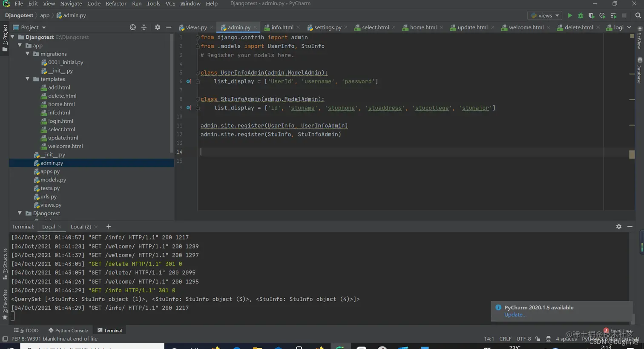The image size is (644, 349).
Task: Locate current file in Project panel
Action: (133, 27)
